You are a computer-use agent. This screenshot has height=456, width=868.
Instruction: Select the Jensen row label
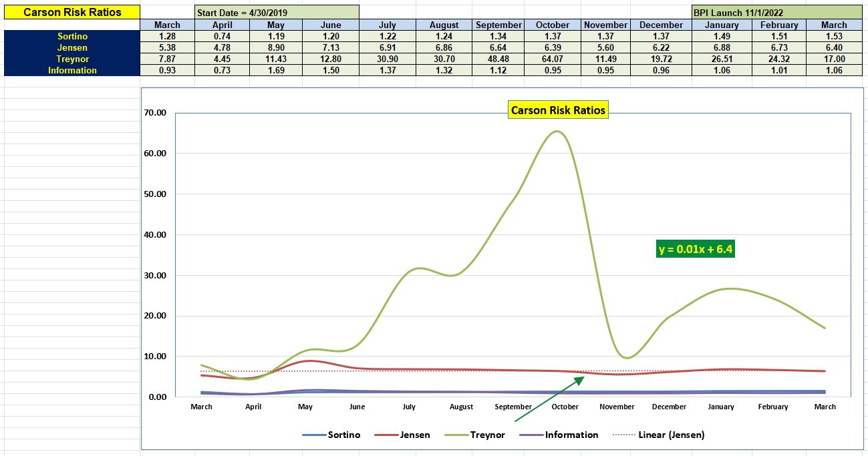[71, 47]
